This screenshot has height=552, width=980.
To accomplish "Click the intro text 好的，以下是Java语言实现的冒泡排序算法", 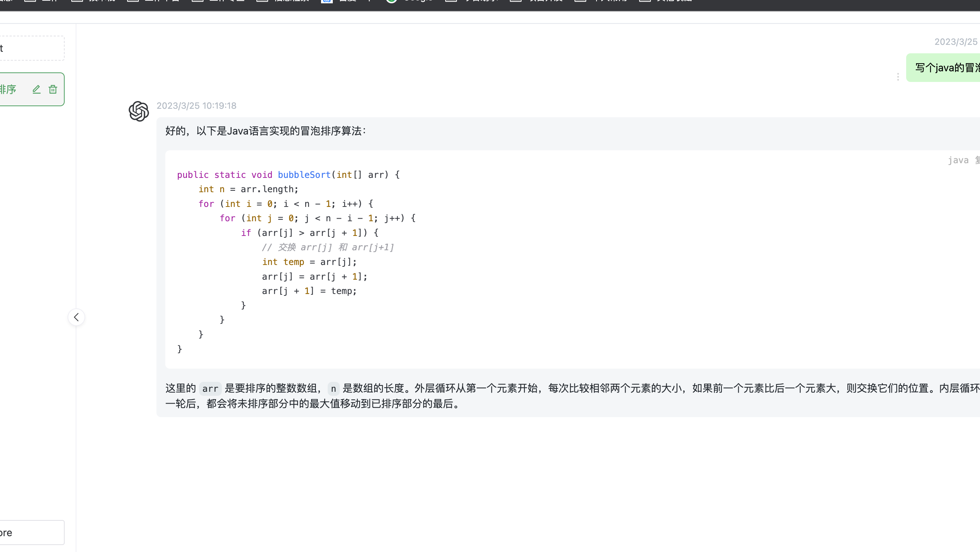I will tap(266, 131).
